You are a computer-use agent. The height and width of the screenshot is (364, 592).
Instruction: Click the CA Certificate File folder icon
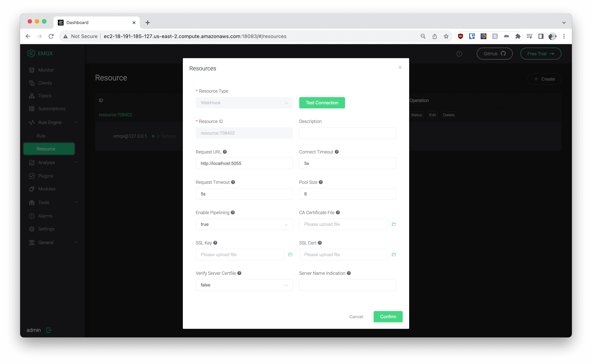[394, 224]
